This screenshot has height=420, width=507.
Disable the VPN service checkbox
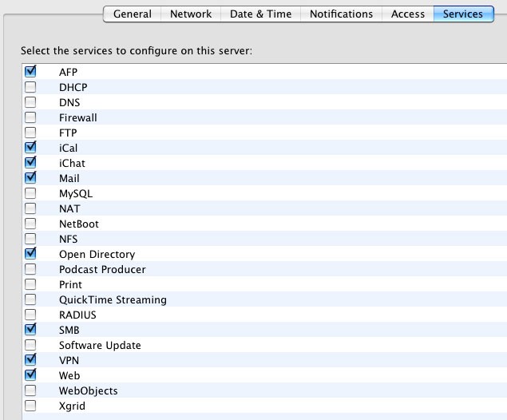30,360
